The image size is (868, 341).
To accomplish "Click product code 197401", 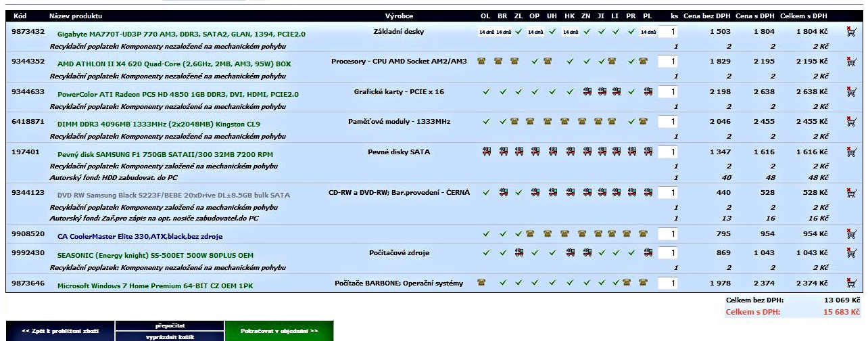I will click(x=25, y=152).
